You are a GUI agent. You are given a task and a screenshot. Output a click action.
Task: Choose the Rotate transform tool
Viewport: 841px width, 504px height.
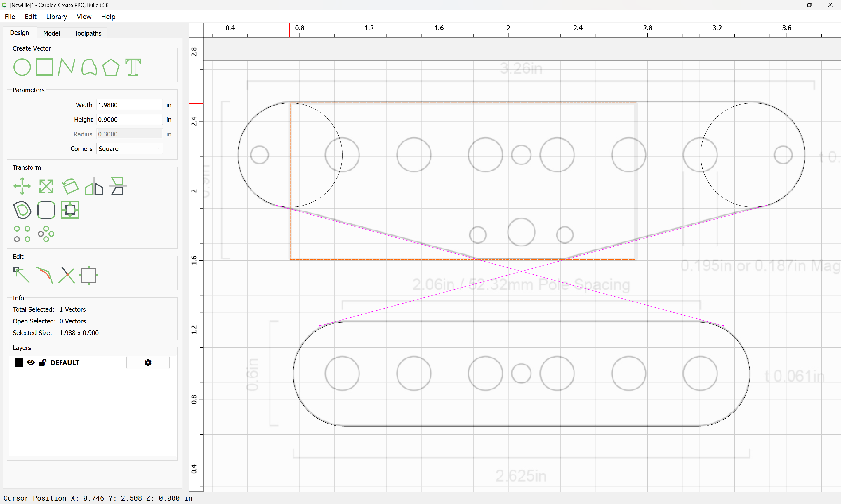(70, 186)
